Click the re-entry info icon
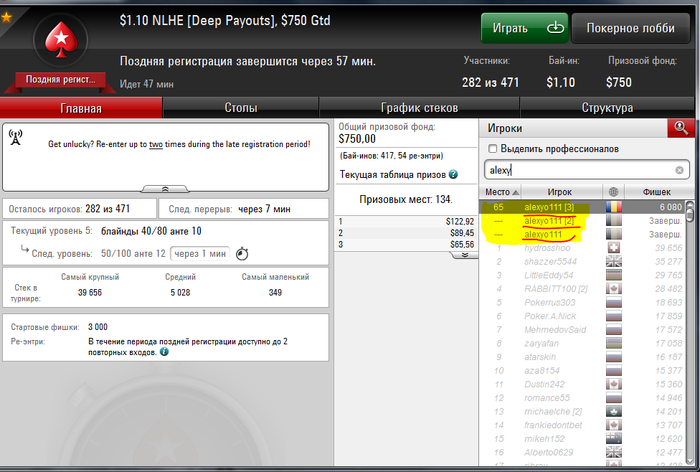The image size is (700, 472). (164, 352)
